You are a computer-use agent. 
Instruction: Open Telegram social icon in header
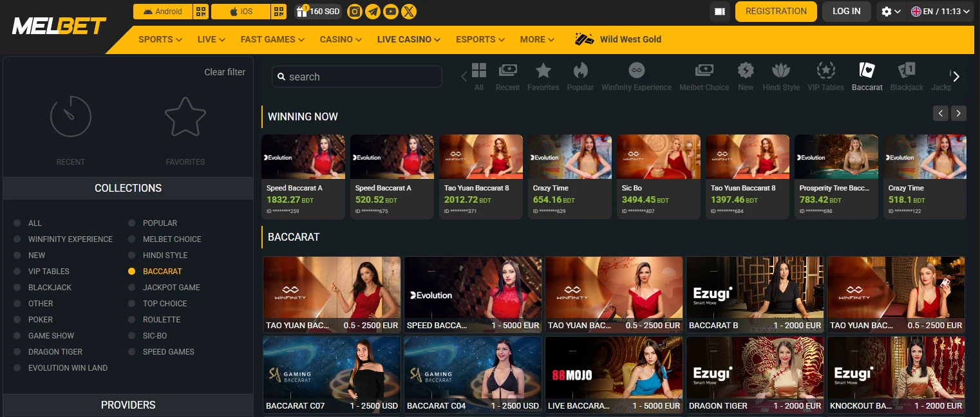[x=372, y=12]
